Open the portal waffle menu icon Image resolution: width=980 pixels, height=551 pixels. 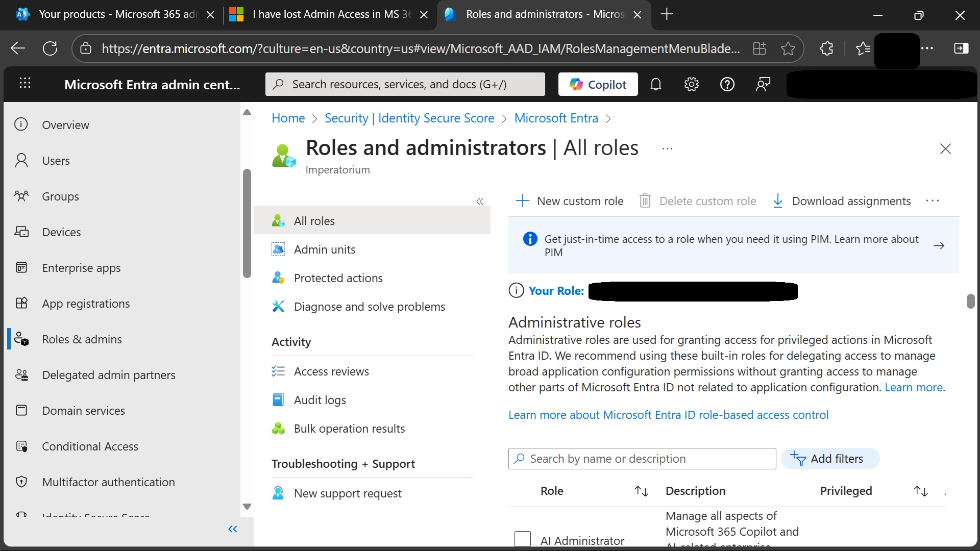(x=25, y=83)
